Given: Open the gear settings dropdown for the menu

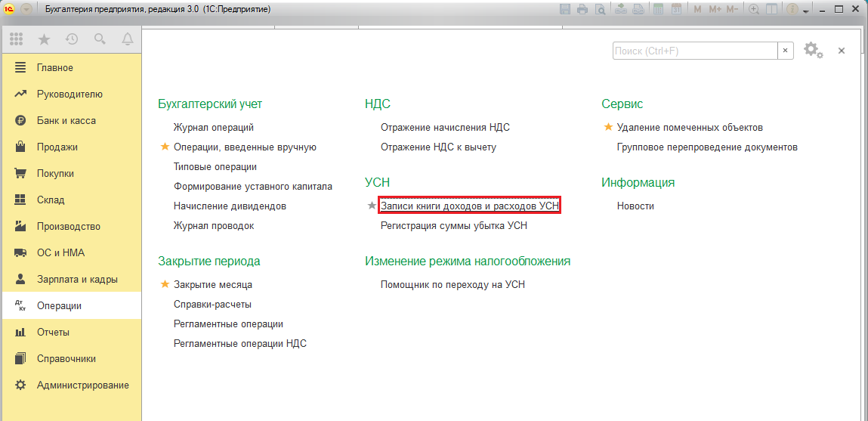Looking at the screenshot, I should (813, 51).
